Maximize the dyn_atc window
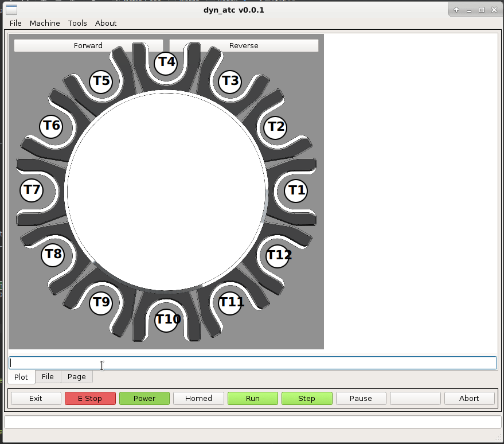This screenshot has height=444, width=504. [482, 10]
